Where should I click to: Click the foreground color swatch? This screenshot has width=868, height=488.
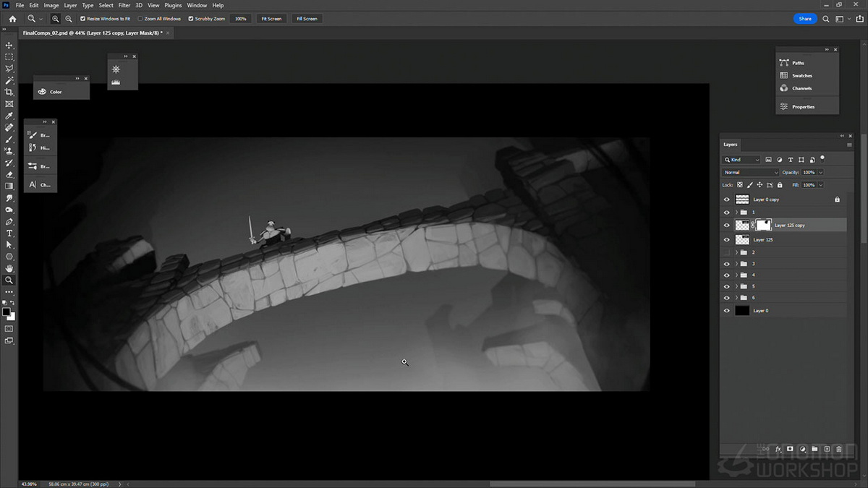[6, 312]
